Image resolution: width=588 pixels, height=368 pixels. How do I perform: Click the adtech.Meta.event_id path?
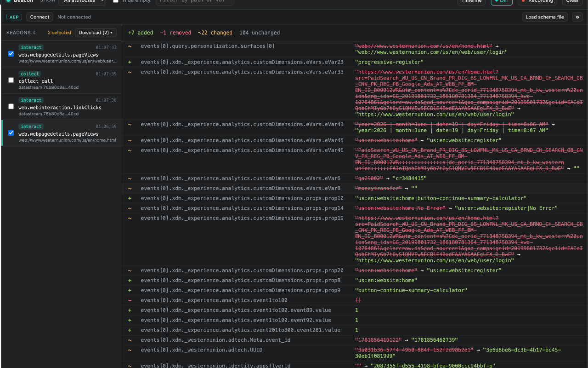(x=215, y=340)
